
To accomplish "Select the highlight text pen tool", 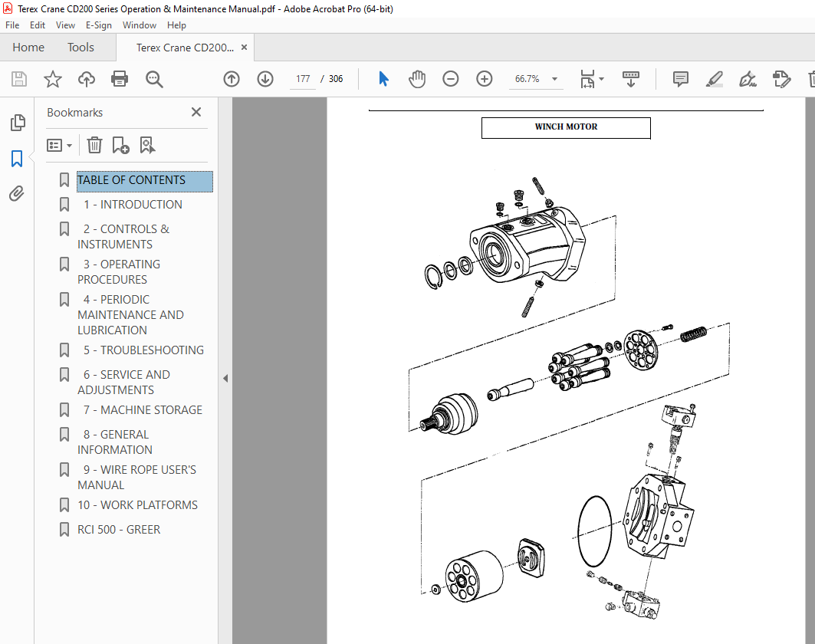I will [714, 79].
